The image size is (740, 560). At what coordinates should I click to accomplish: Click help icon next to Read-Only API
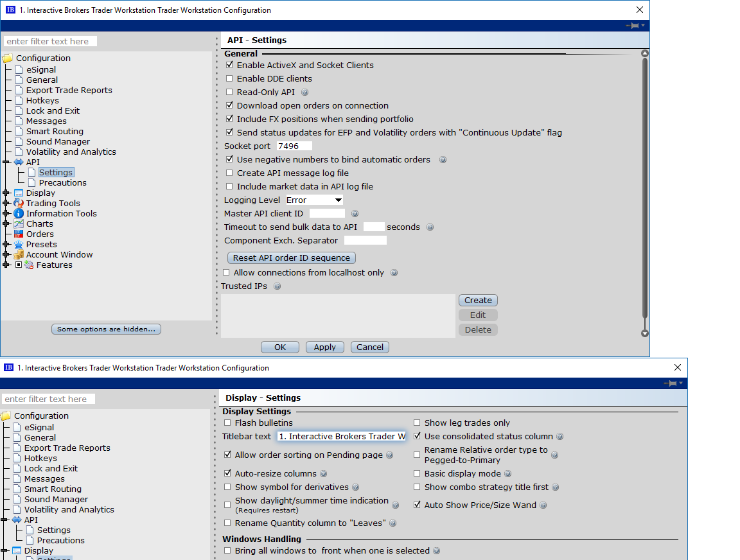305,92
